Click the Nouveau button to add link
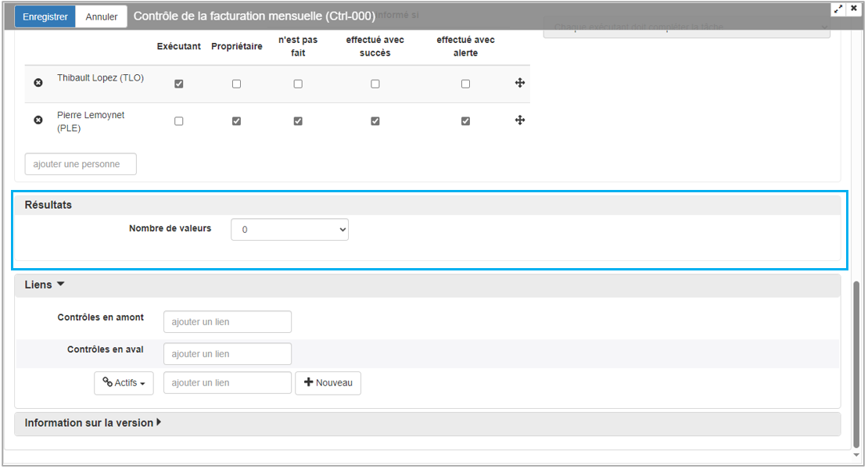 [x=328, y=383]
